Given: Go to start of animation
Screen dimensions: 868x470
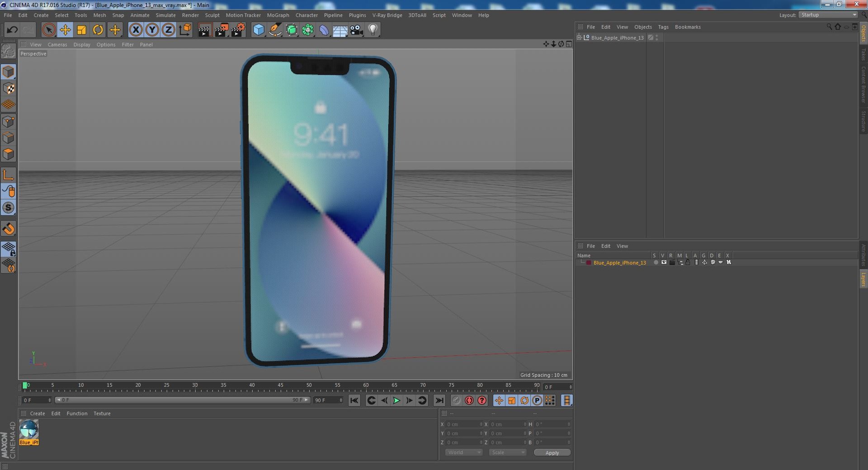Looking at the screenshot, I should pos(354,400).
